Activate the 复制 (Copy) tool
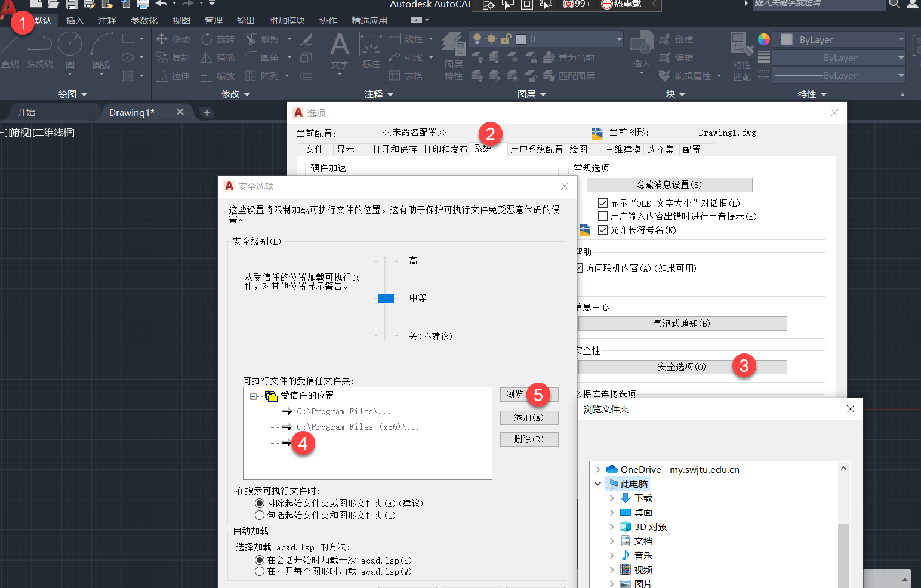 (x=173, y=58)
